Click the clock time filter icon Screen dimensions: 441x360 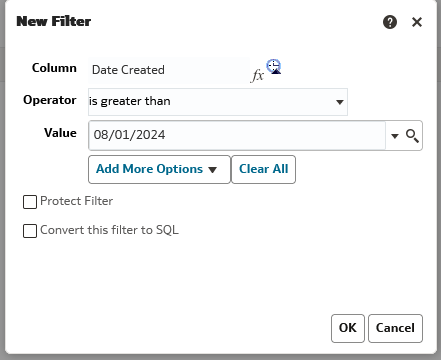pos(274,67)
